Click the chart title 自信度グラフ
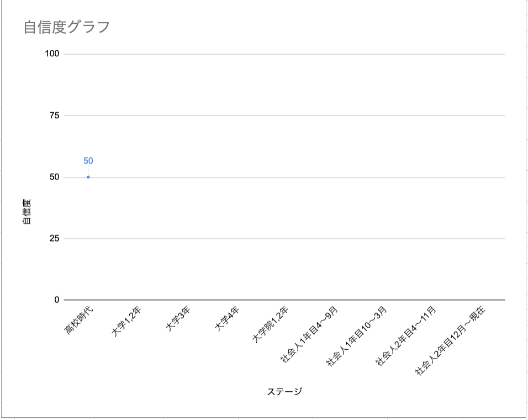Viewport: 528px width, 420px height. tap(67, 27)
